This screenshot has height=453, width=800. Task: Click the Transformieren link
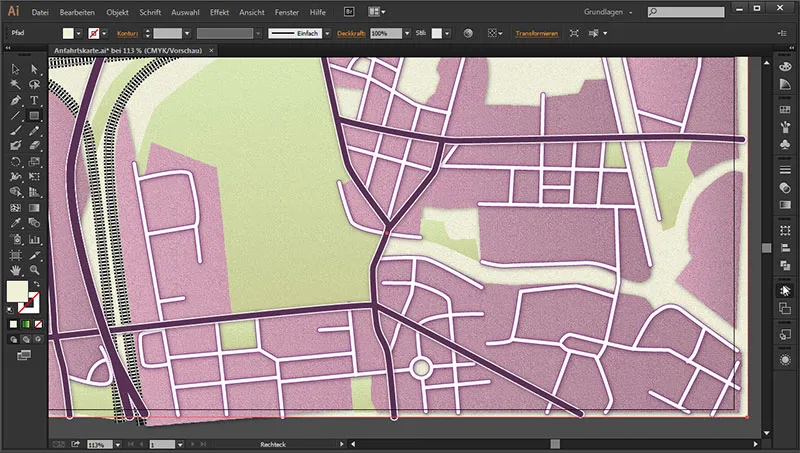point(536,33)
